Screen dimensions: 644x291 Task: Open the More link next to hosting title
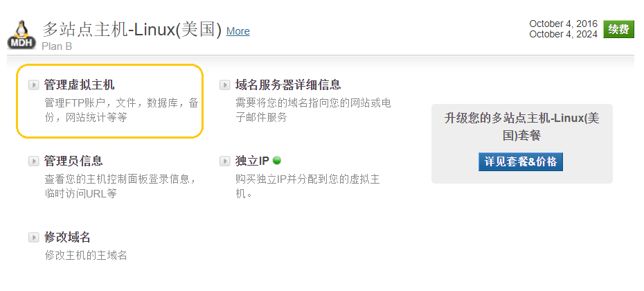[238, 31]
